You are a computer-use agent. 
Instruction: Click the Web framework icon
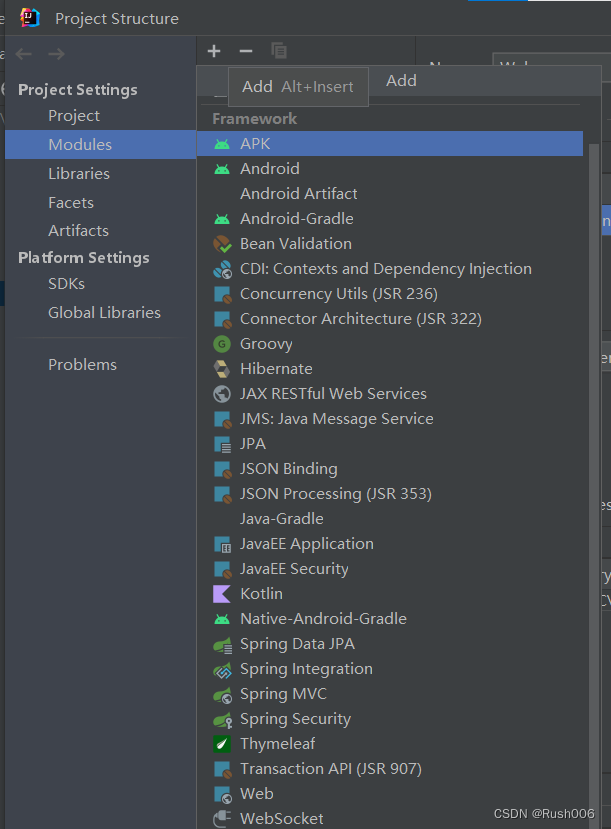222,794
